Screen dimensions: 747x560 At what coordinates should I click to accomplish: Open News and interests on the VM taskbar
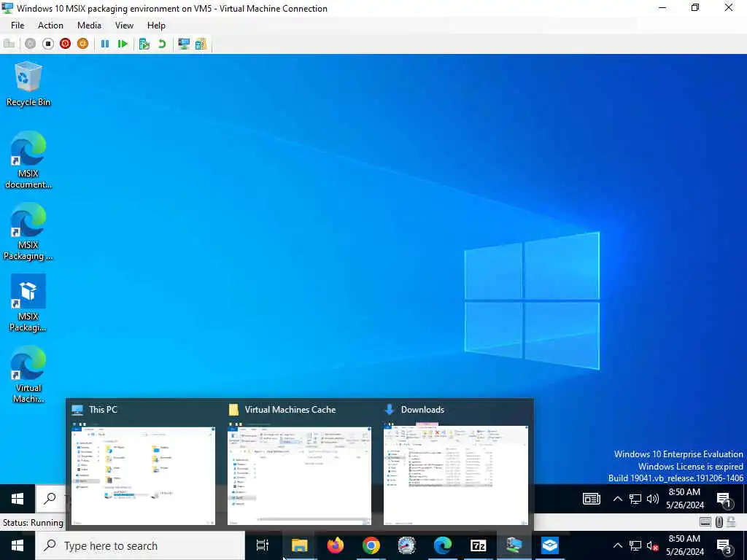(x=591, y=499)
